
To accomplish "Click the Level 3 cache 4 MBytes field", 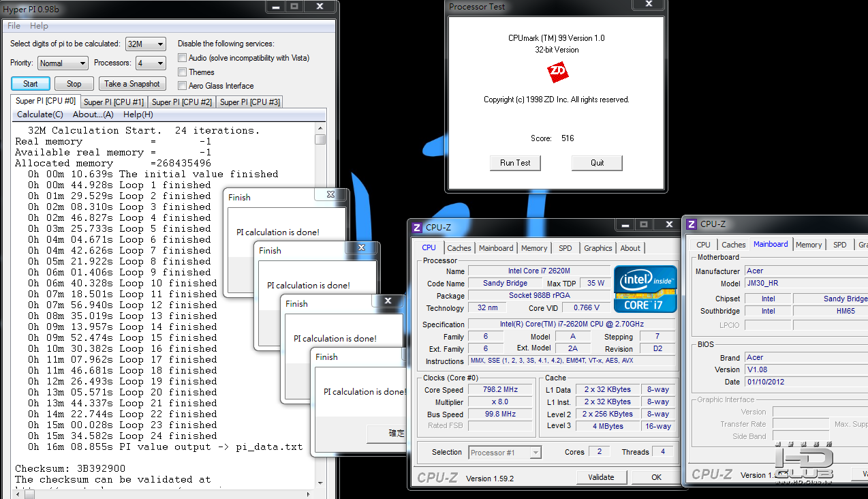I will point(607,426).
